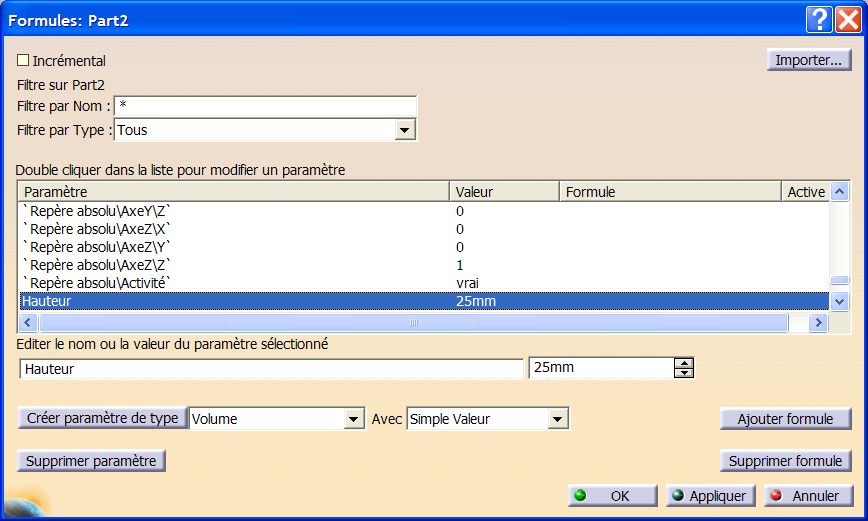Click the Importer... button
Image resolution: width=868 pixels, height=521 pixels.
pyautogui.click(x=809, y=60)
